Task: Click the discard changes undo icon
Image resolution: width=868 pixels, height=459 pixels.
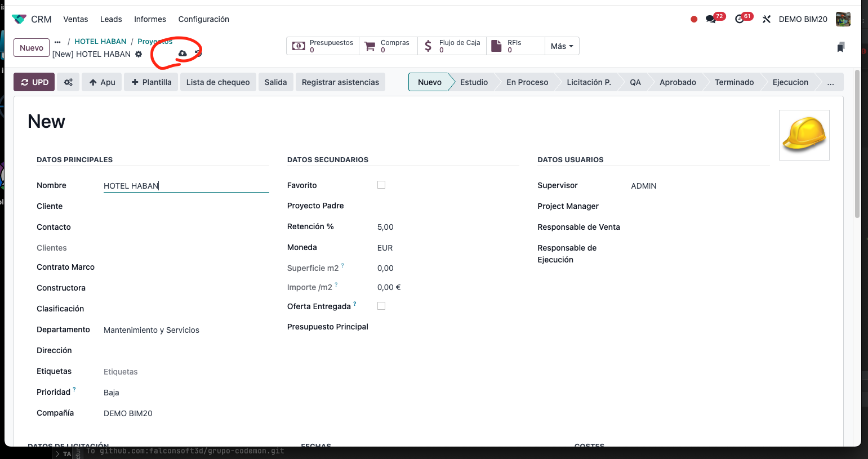Action: (x=198, y=54)
